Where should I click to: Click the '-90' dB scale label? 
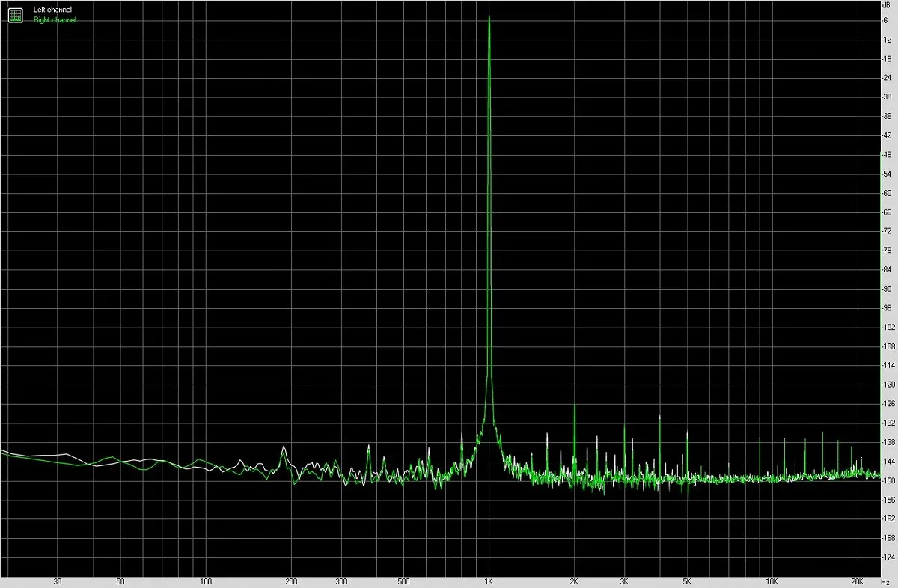pyautogui.click(x=888, y=289)
